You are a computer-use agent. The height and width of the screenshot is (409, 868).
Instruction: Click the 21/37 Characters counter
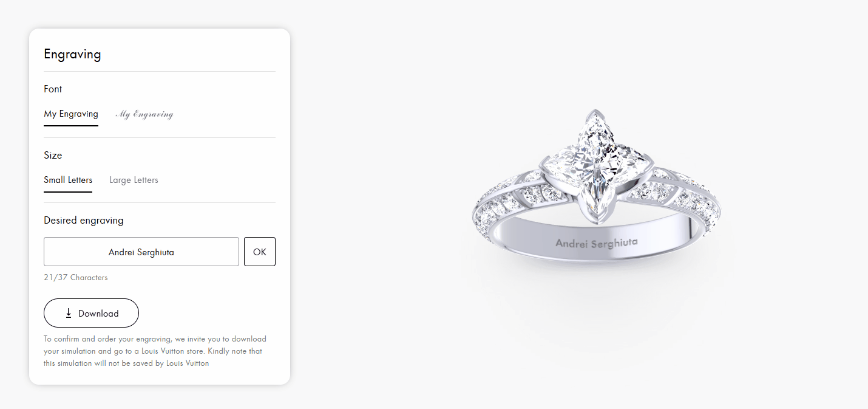76,277
